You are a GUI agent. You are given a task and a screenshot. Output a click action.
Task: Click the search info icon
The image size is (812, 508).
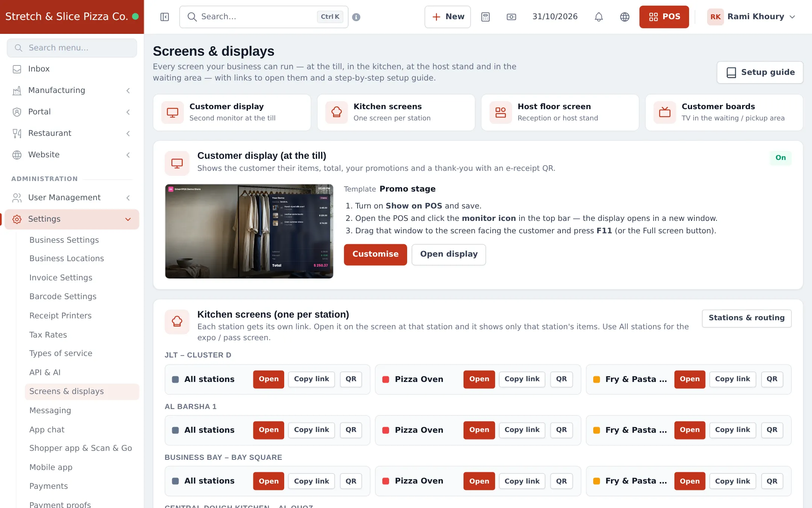click(x=356, y=17)
